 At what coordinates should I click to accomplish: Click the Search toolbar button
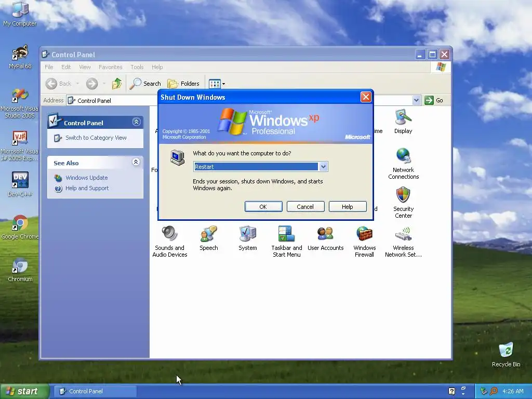click(145, 84)
